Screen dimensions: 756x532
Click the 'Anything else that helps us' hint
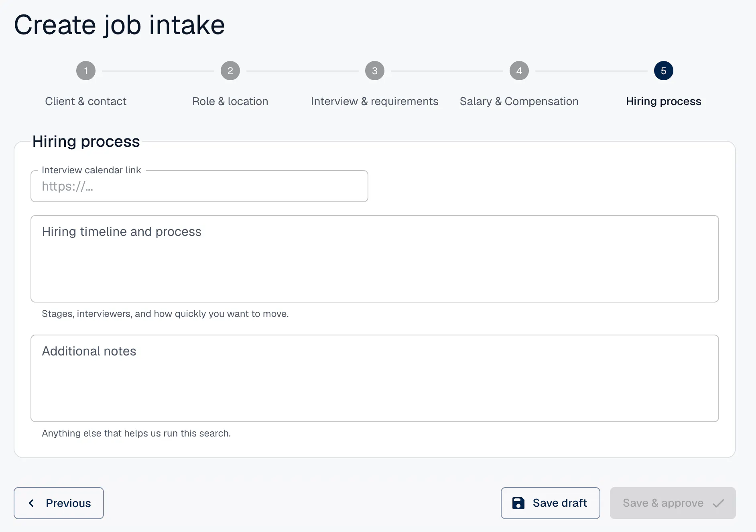click(136, 433)
